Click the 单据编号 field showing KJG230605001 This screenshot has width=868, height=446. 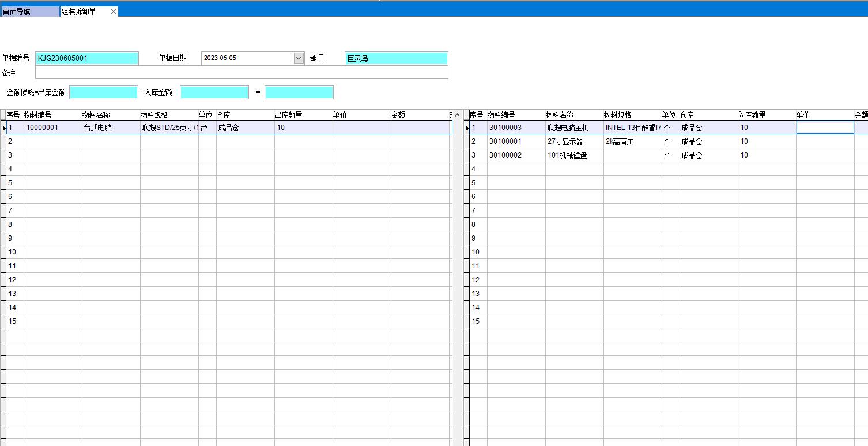(x=86, y=58)
